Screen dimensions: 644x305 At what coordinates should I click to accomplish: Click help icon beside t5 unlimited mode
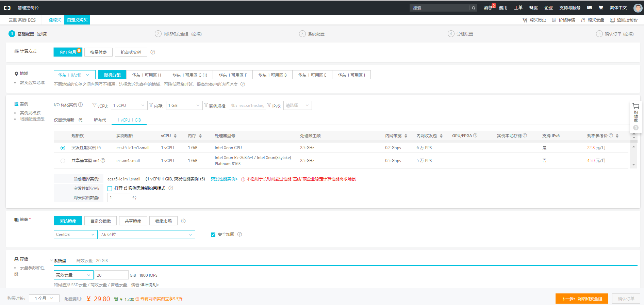point(171,188)
